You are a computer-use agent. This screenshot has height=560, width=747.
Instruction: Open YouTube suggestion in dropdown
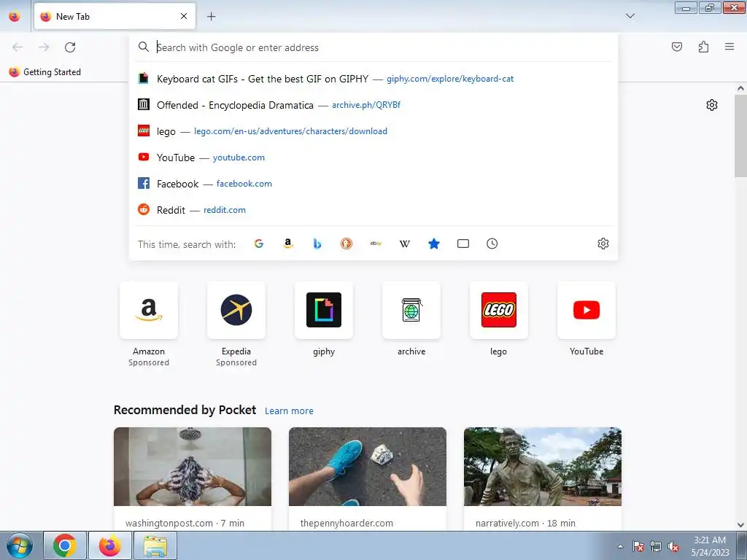(x=373, y=157)
